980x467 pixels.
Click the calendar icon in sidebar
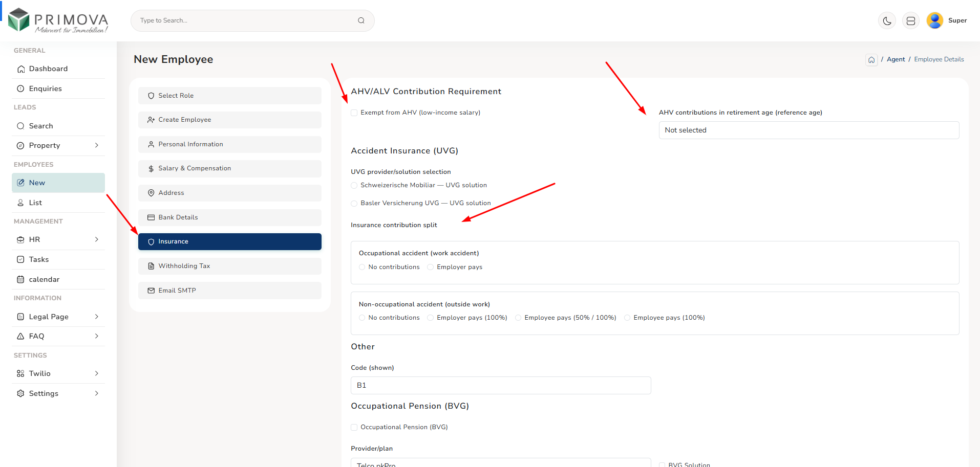(20, 280)
